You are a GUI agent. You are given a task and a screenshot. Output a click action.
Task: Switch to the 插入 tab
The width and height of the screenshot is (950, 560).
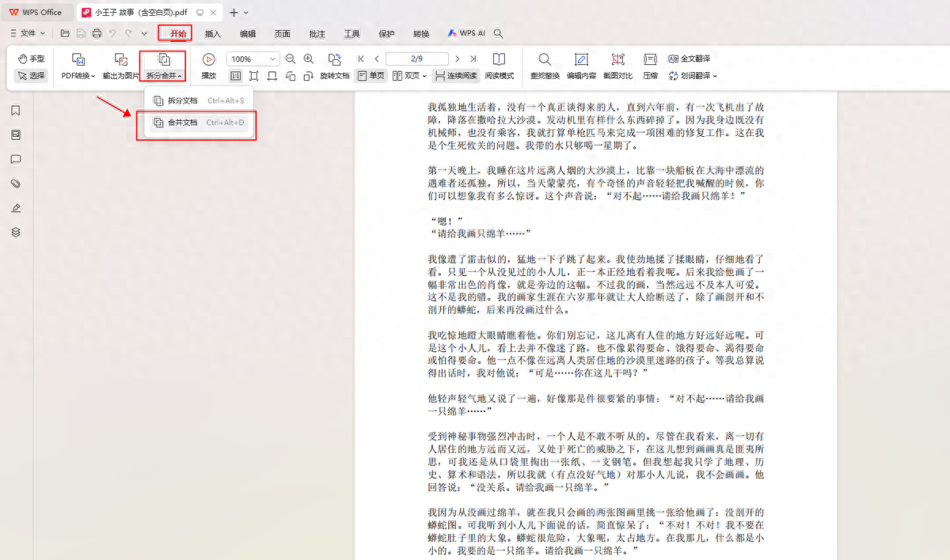(x=213, y=34)
